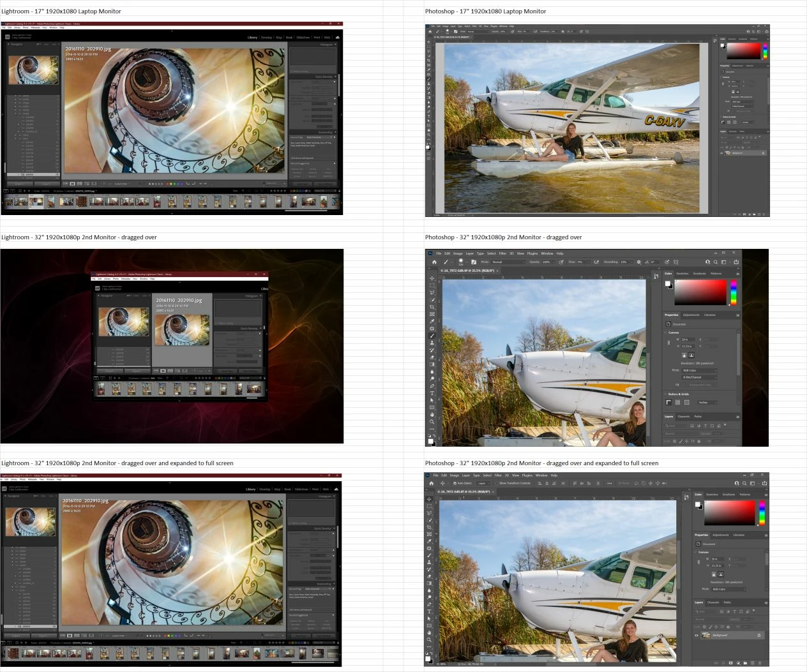Viewport: 807px width, 672px height.
Task: Open Mode Normal dropdown in middle-right Photoshop options
Action: [x=509, y=262]
